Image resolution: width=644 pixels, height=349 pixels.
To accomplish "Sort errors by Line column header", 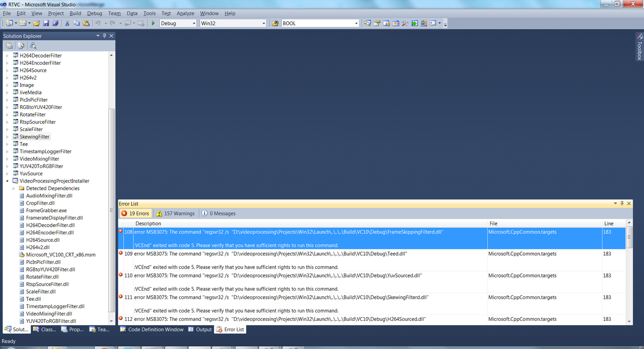I will click(614, 224).
